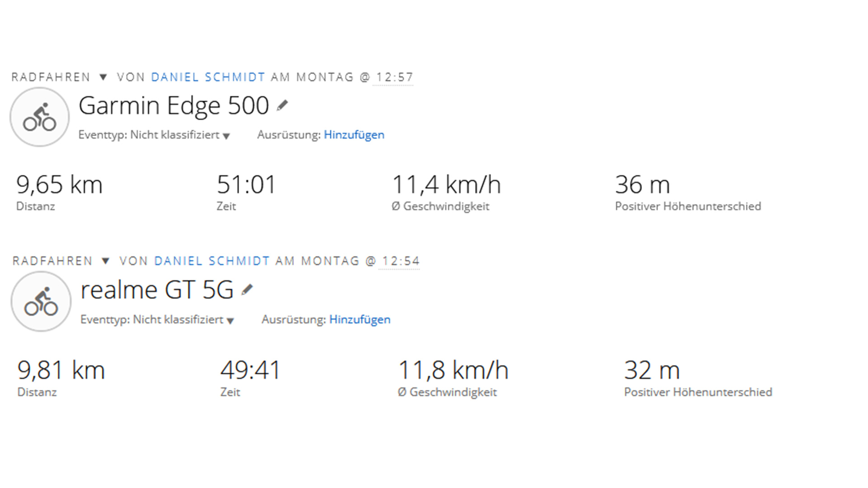The width and height of the screenshot is (868, 488).
Task: Edit the realme GT 5G title with the pencil icon
Action: point(247,290)
